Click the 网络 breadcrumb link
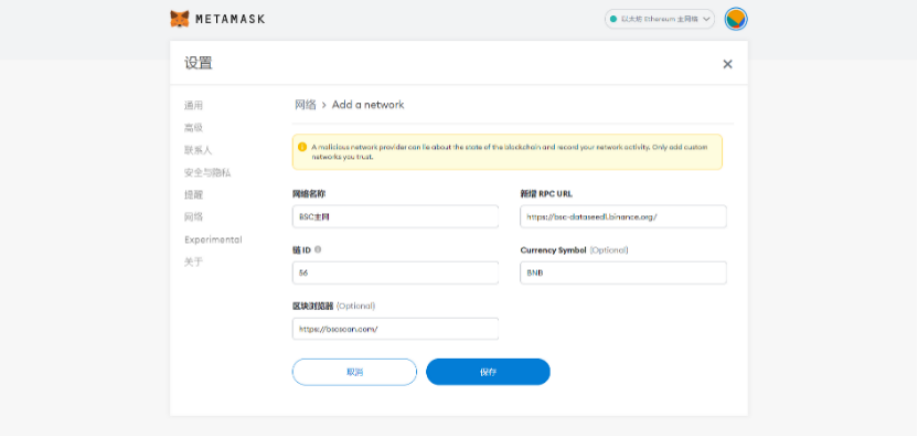 [305, 105]
